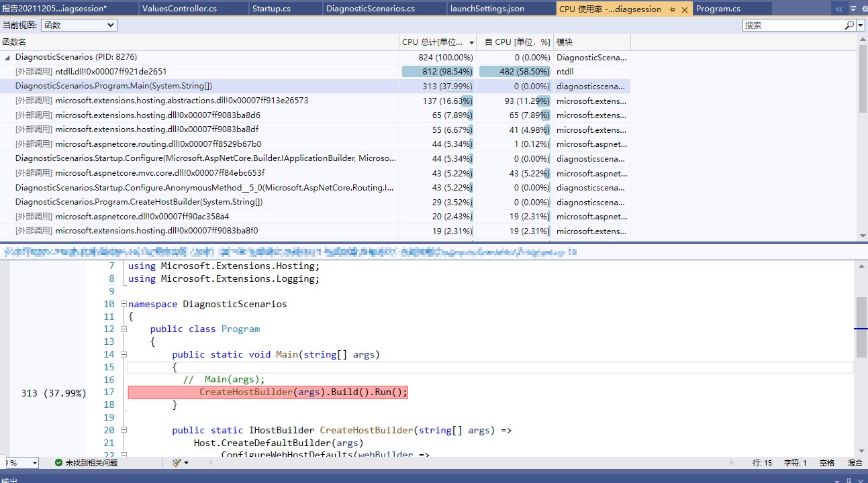Click the CPU 总计 sort arrow indicator
The width and height of the screenshot is (868, 483).
click(471, 42)
